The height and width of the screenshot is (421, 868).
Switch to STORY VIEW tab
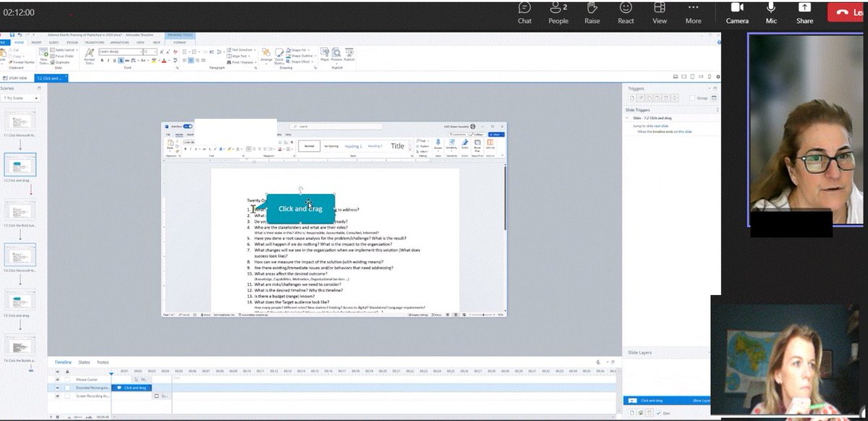pyautogui.click(x=15, y=77)
